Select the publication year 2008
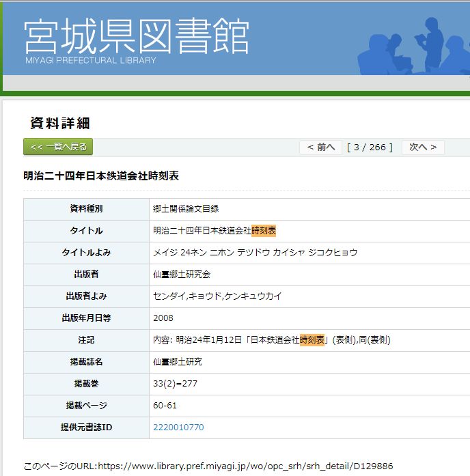 pyautogui.click(x=163, y=318)
